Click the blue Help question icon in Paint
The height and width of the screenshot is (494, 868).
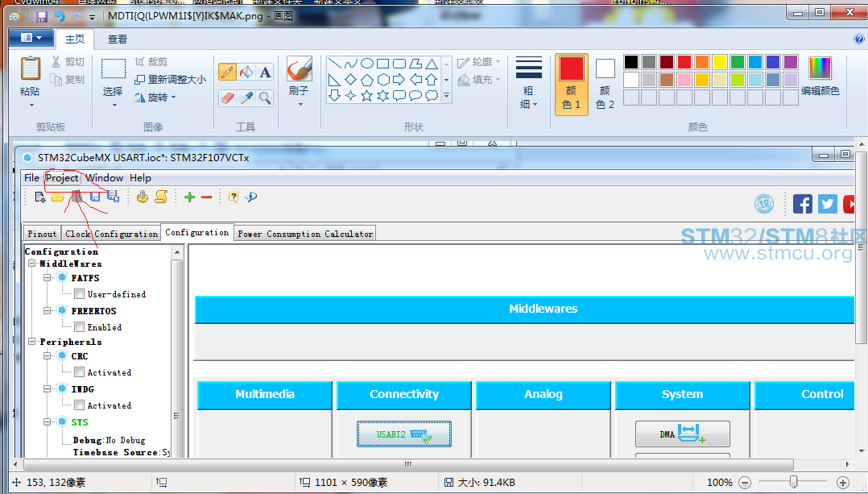click(x=858, y=39)
